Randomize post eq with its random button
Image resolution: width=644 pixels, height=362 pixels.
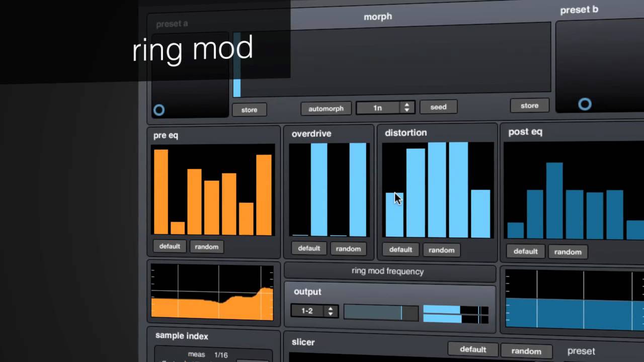[x=568, y=252]
